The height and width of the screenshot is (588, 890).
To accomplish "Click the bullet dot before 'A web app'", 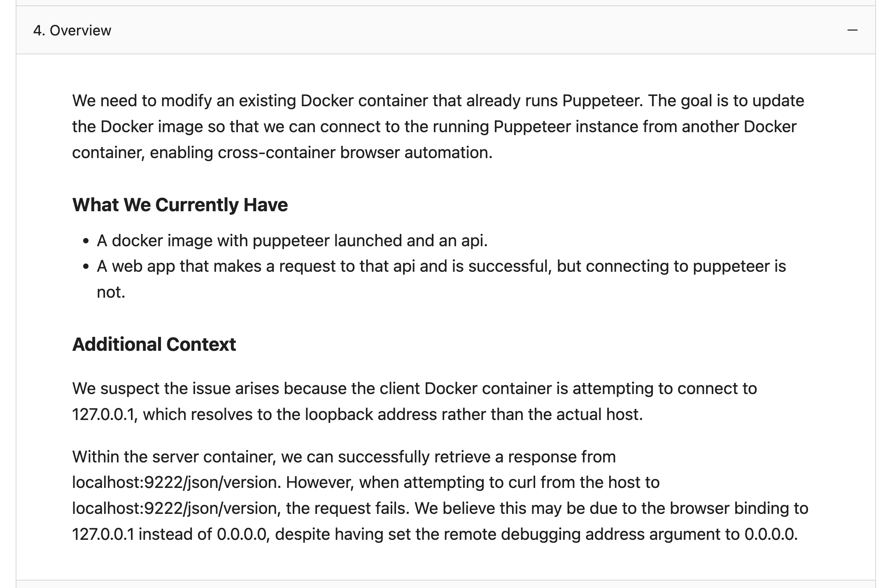I will point(86,267).
